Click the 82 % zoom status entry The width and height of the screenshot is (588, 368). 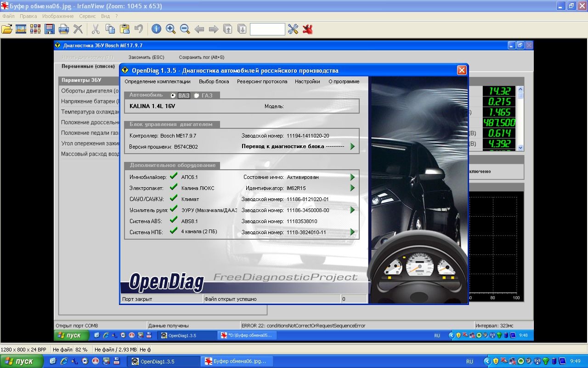click(82, 350)
